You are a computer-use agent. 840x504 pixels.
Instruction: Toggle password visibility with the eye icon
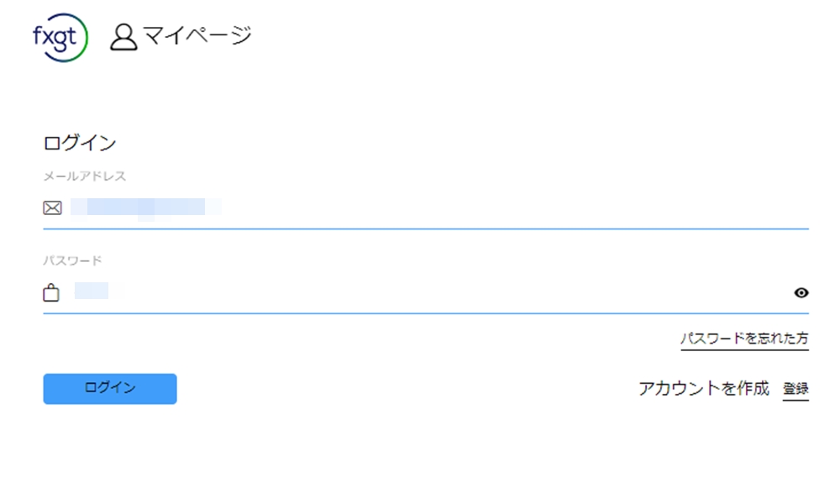pos(801,293)
